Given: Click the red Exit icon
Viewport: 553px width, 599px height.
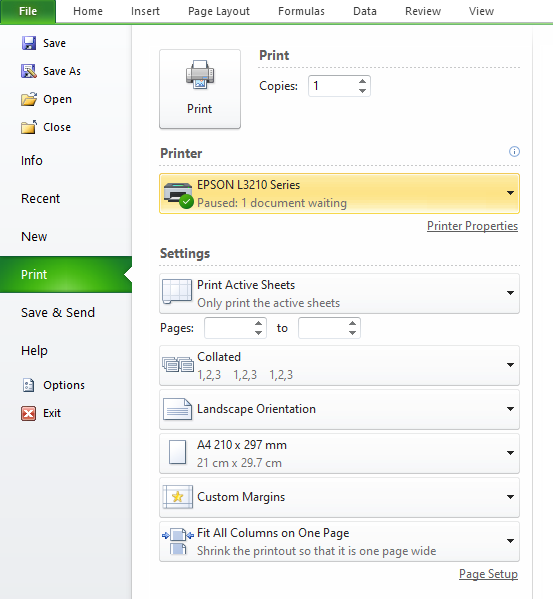Looking at the screenshot, I should pyautogui.click(x=29, y=413).
